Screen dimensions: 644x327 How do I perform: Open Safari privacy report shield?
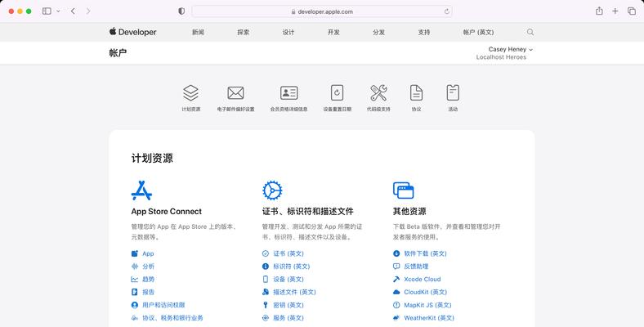tap(181, 11)
